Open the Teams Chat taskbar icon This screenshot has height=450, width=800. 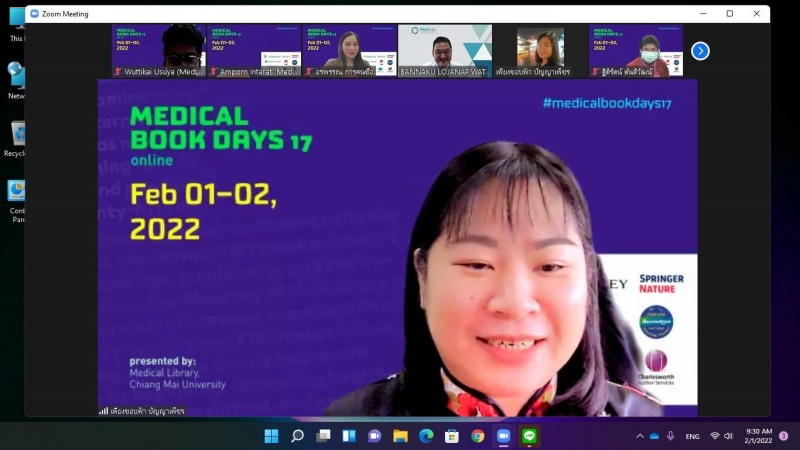(x=374, y=436)
